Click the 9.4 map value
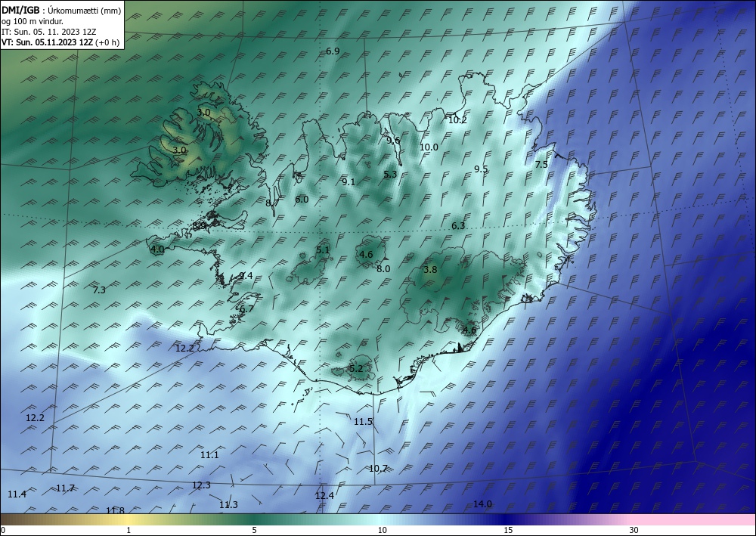The width and height of the screenshot is (756, 536). [x=246, y=276]
